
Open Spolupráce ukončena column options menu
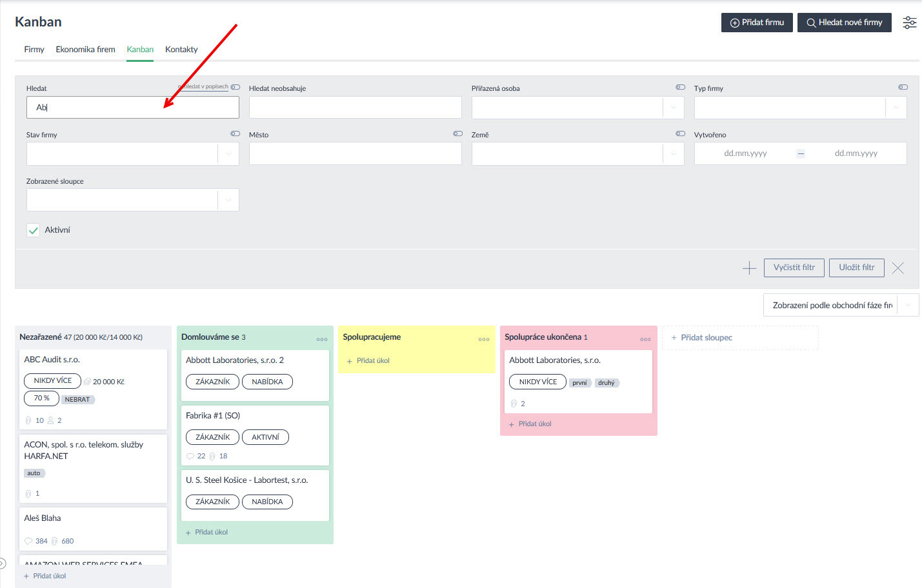645,339
